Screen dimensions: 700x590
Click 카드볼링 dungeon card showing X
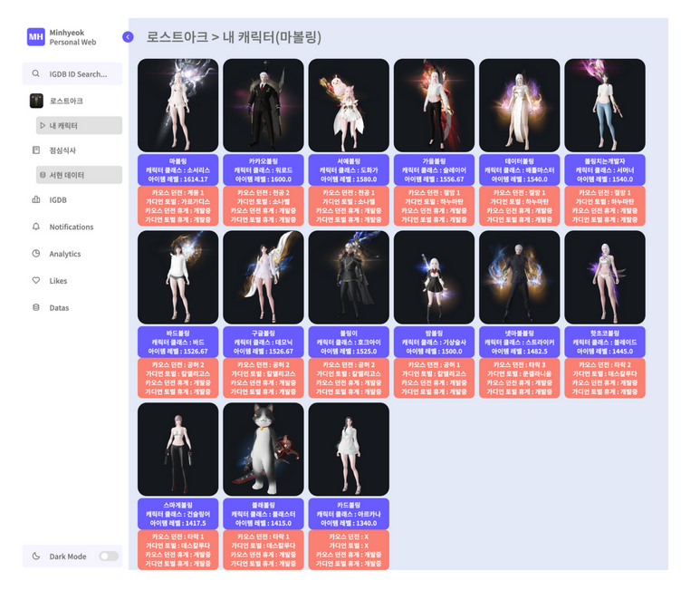pyautogui.click(x=349, y=550)
